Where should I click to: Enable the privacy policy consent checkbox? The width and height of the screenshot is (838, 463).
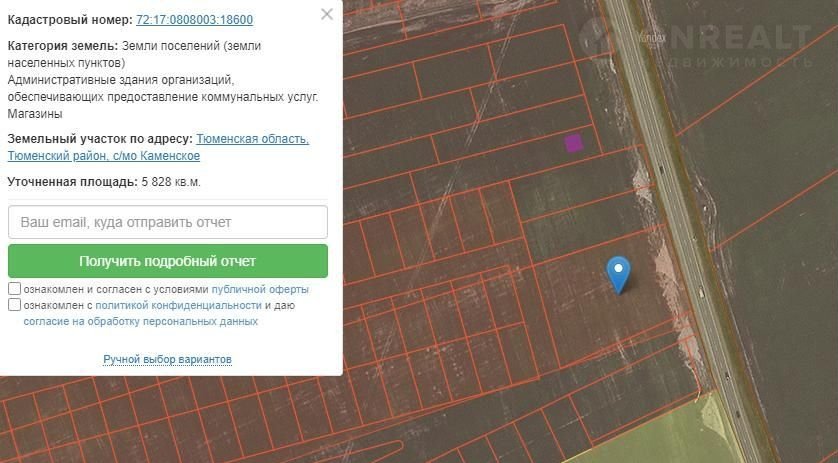pyautogui.click(x=14, y=305)
